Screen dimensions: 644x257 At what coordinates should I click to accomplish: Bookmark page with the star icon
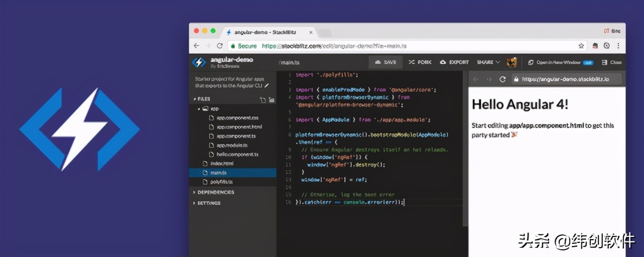coord(581,46)
